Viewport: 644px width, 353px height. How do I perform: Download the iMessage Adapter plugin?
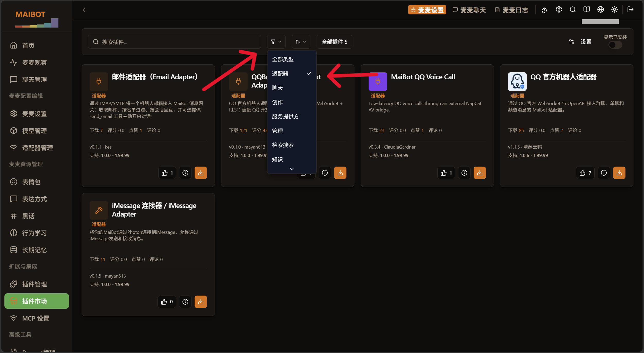pyautogui.click(x=201, y=302)
